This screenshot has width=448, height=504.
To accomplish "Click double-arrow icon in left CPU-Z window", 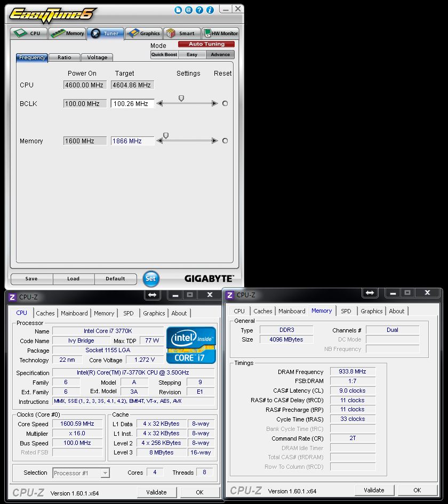I will [x=152, y=295].
